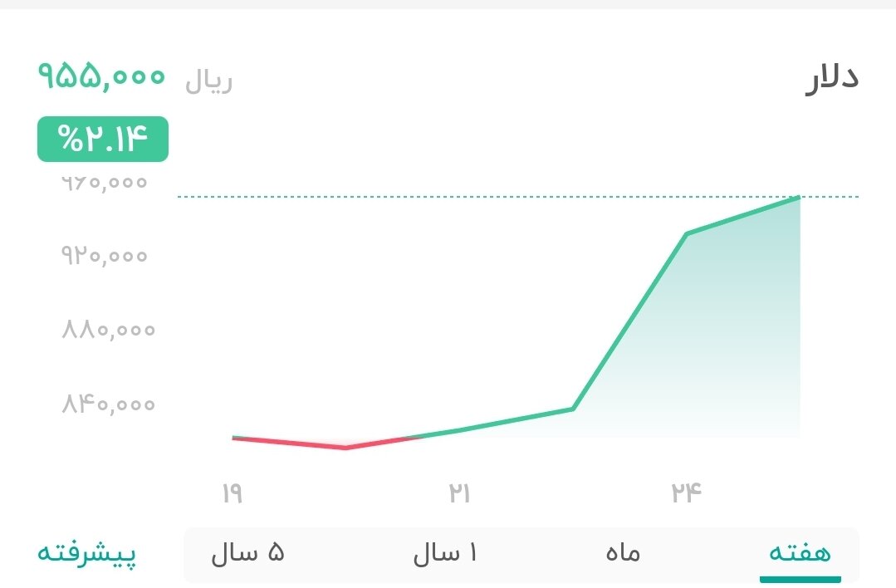Select the green price value ۹۵۵,۰۰۰
The image size is (896, 588).
[x=100, y=77]
